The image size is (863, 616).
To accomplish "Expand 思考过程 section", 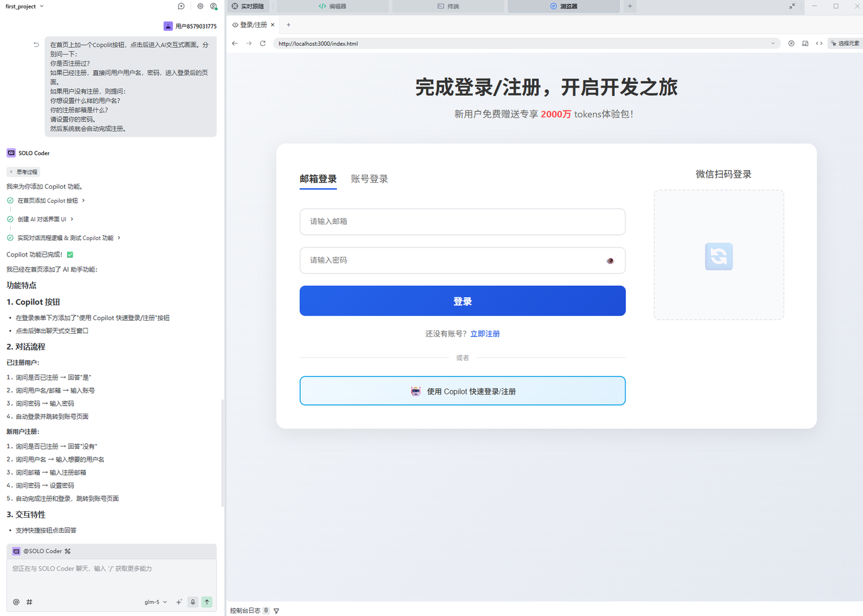I will [23, 172].
